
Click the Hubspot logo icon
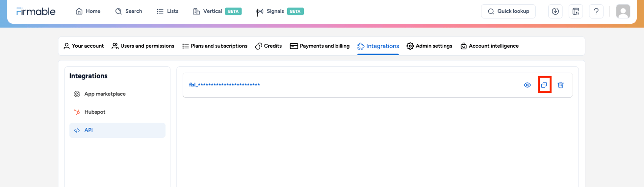77,112
